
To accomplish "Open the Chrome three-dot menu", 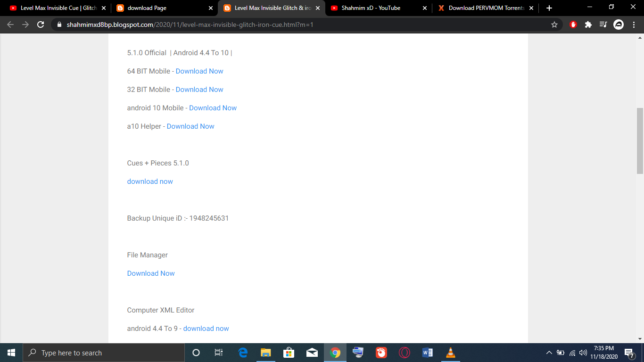I will (634, 25).
